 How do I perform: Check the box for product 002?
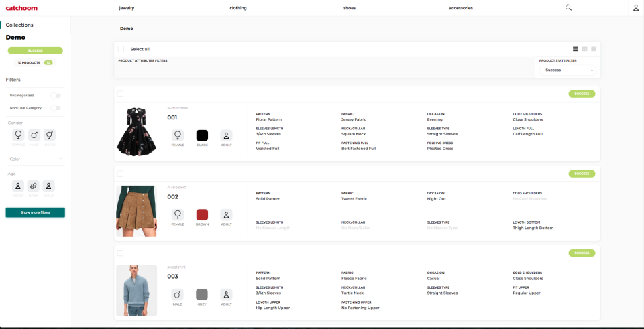[120, 174]
